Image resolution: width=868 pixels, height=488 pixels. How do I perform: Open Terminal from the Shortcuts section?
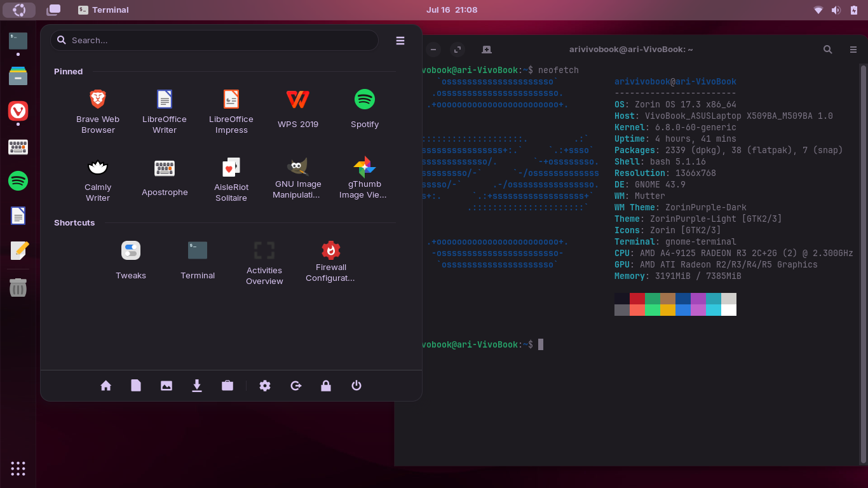coord(198,261)
